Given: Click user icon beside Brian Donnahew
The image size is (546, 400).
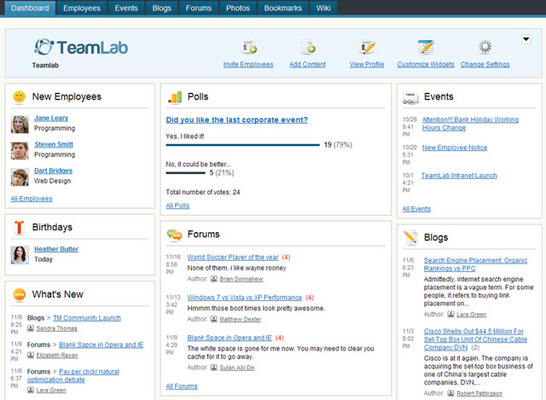Looking at the screenshot, I should tap(214, 279).
